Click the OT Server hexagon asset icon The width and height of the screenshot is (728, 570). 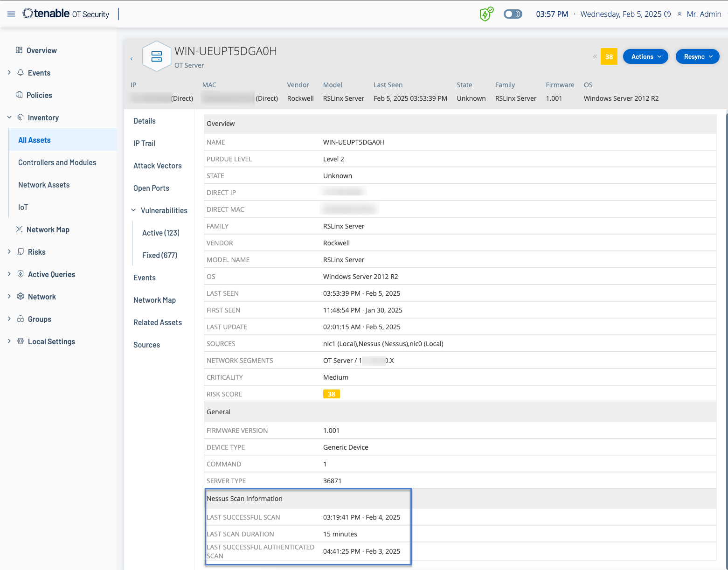coord(157,56)
